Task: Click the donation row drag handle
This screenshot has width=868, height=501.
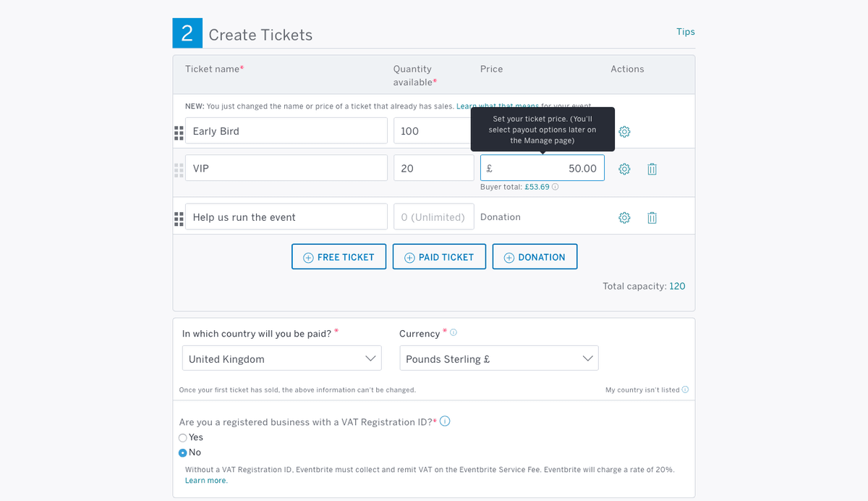Action: click(x=179, y=219)
